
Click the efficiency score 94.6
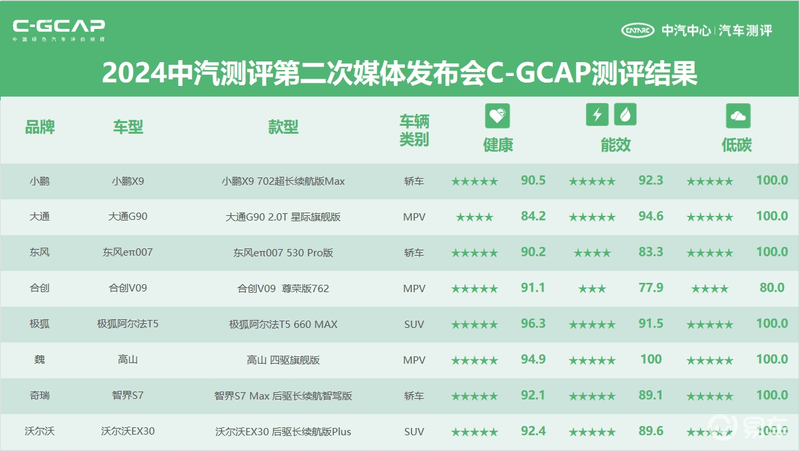651,216
